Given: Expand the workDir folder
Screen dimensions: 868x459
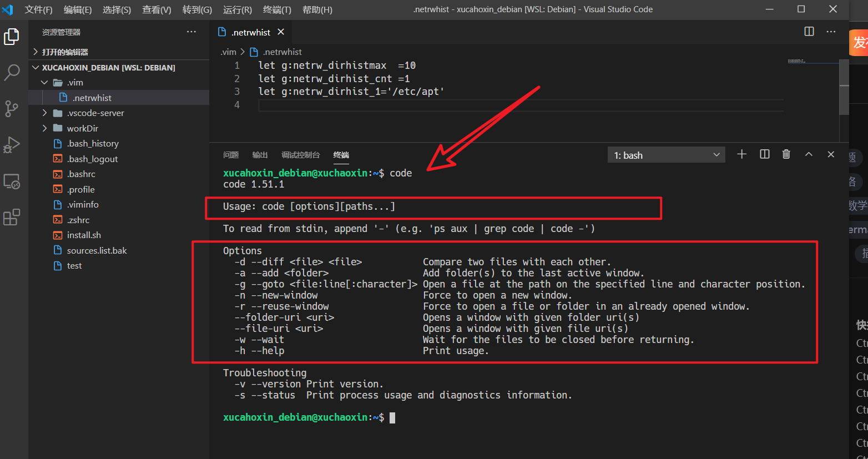Looking at the screenshot, I should point(119,128).
